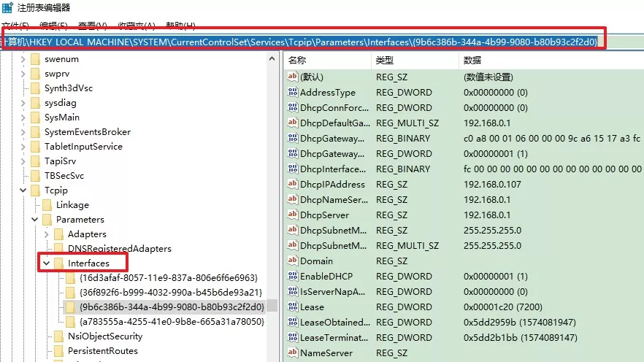644x362 pixels.
Task: Collapse the Parameters tree node
Action: click(35, 220)
